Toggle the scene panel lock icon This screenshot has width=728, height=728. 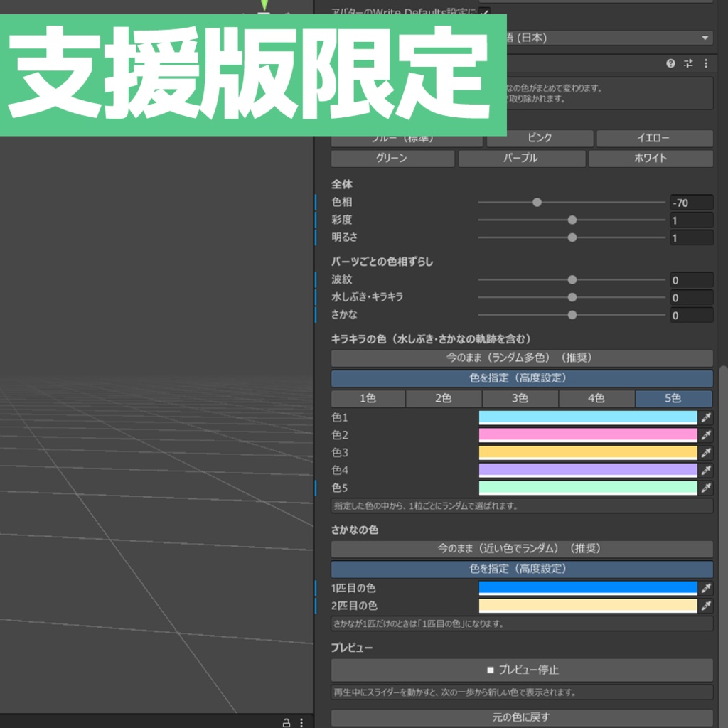pos(287,722)
